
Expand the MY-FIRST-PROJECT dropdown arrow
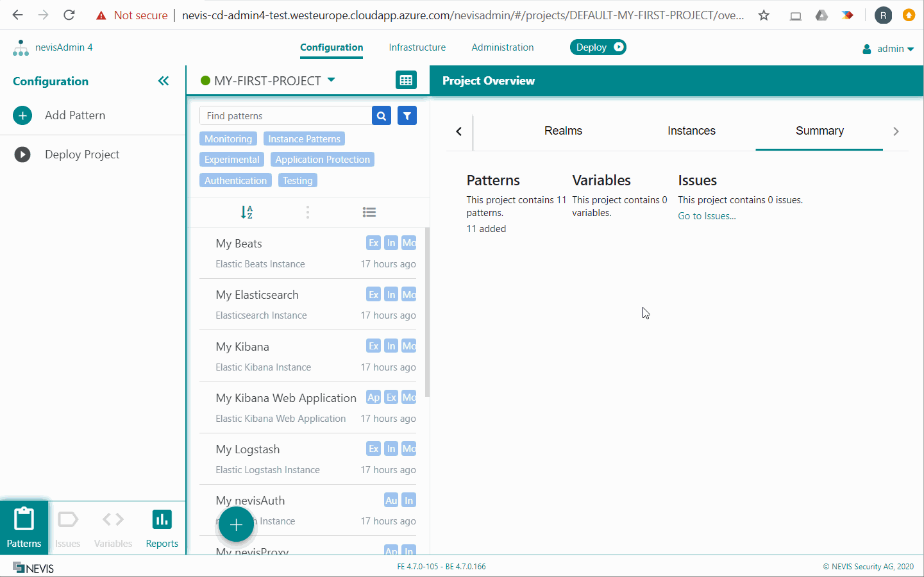click(x=332, y=80)
